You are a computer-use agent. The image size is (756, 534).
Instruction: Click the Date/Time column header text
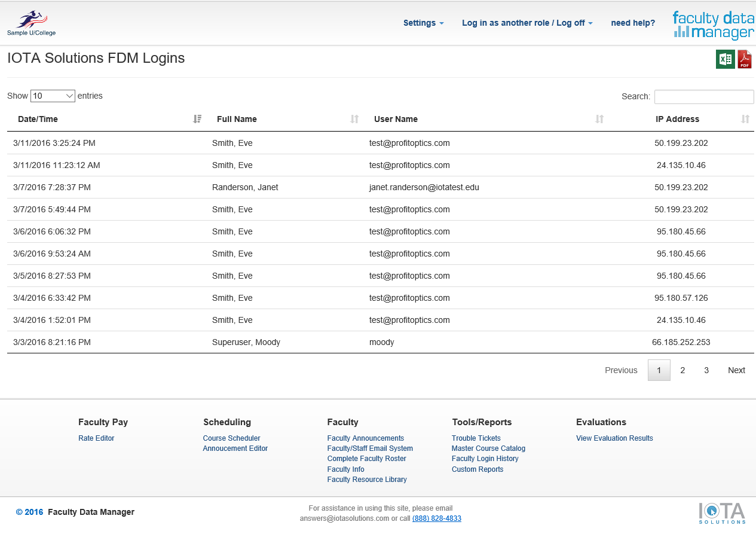pos(38,119)
